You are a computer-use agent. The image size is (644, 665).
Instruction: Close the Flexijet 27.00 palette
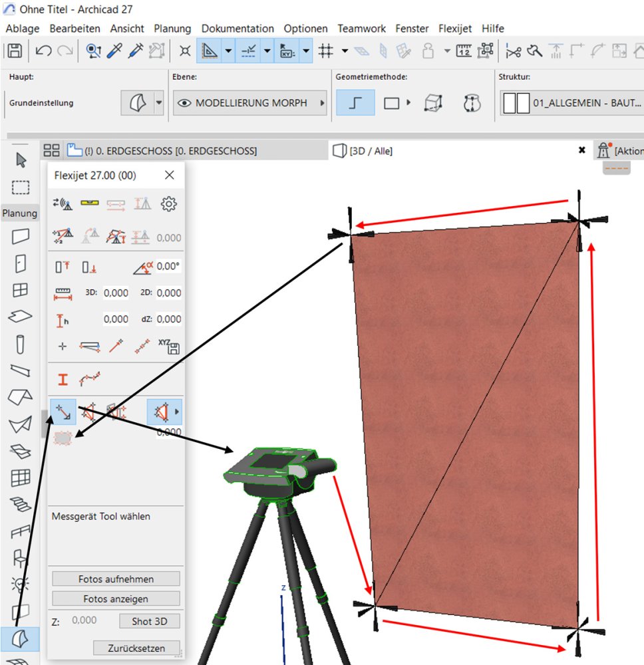pos(169,175)
